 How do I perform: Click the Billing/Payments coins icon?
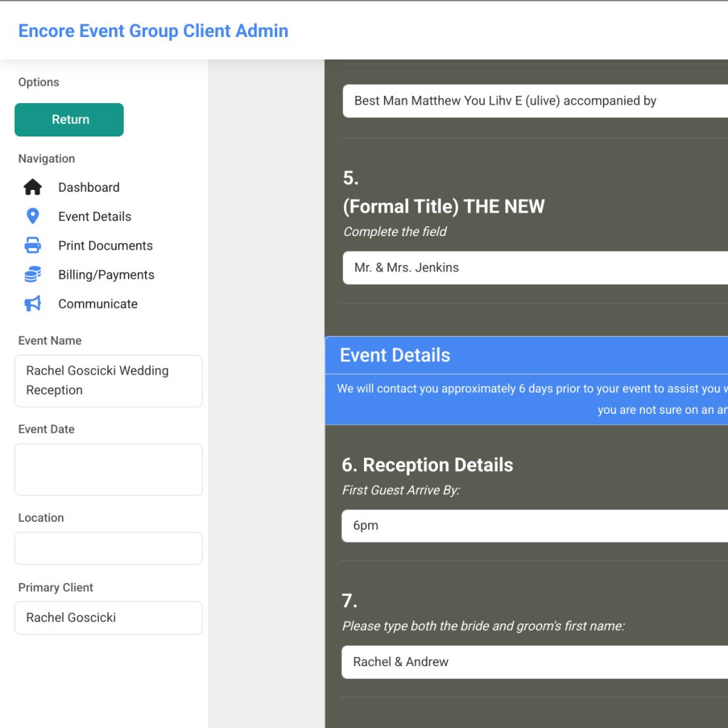33,275
